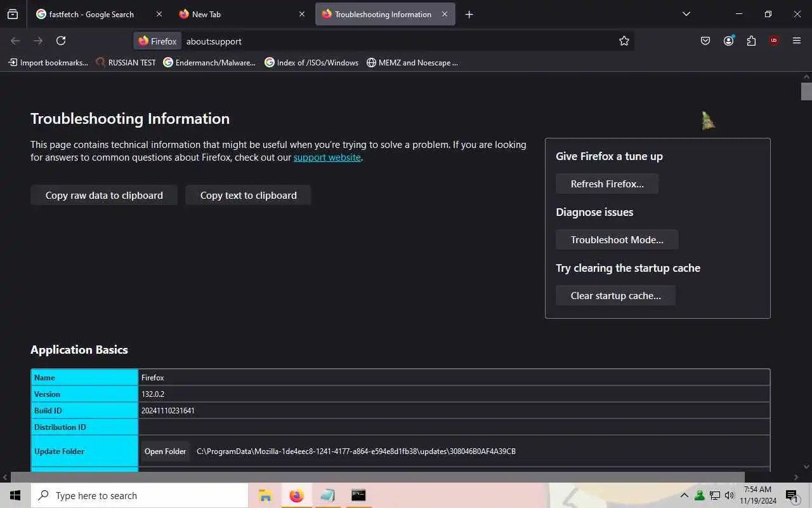812x508 pixels.
Task: Select the Troubleshooting Information tab
Action: coord(385,14)
